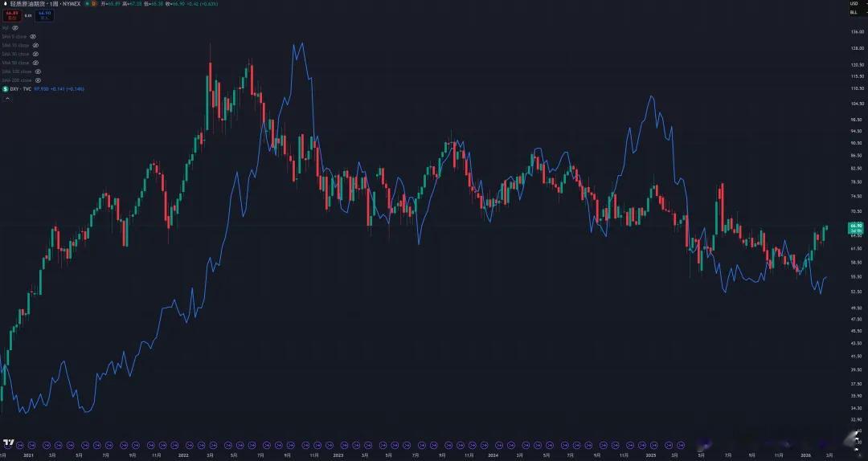Click the 0.01 spread value between sell and buy

tap(28, 15)
